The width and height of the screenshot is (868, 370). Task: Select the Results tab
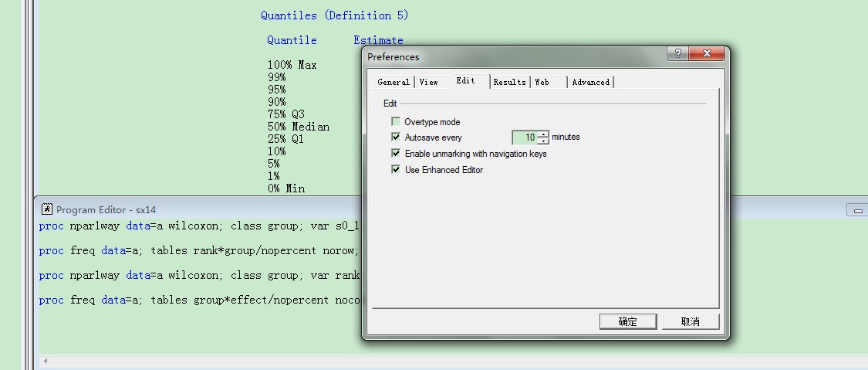pyautogui.click(x=509, y=82)
